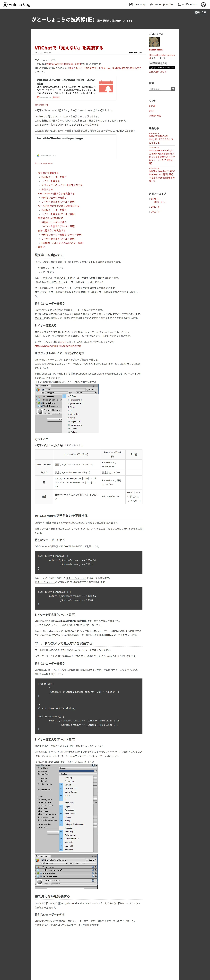Open the 2021 / 7 (1) archive month
The image size is (210, 980).
160,202
